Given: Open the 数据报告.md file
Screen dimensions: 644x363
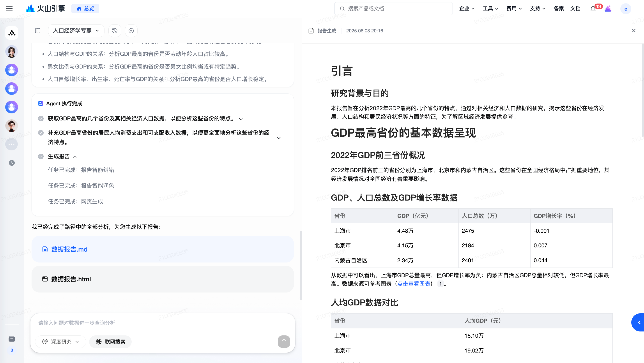Looking at the screenshot, I should pyautogui.click(x=163, y=249).
